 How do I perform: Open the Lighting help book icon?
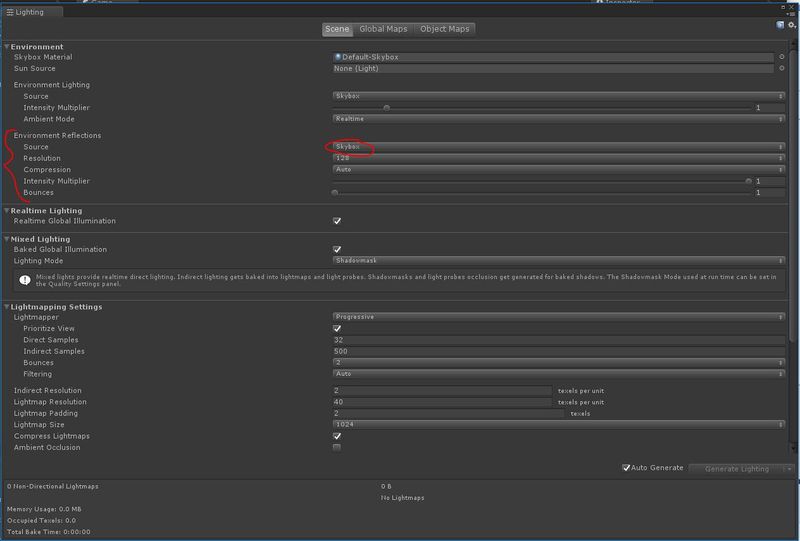tap(780, 24)
